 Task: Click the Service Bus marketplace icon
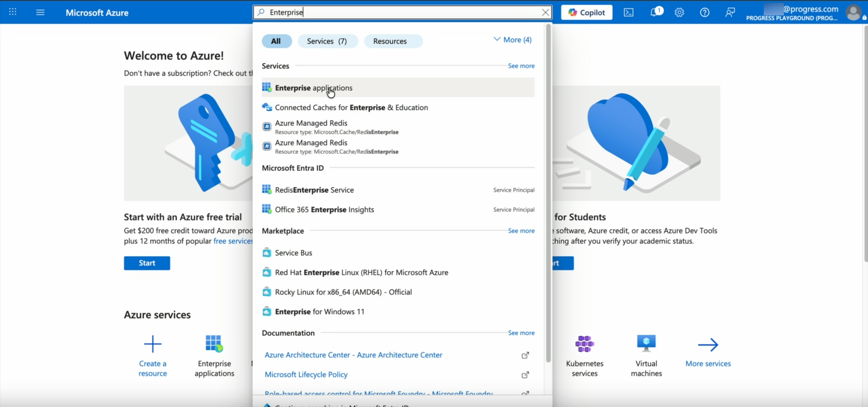tap(266, 252)
